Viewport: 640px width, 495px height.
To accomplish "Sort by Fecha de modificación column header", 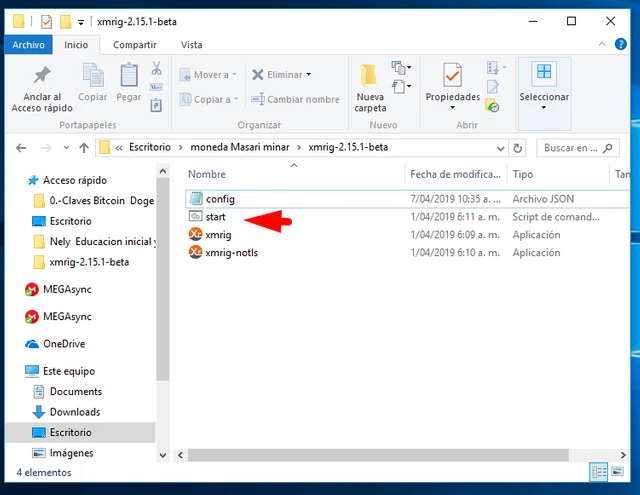I will tap(456, 174).
